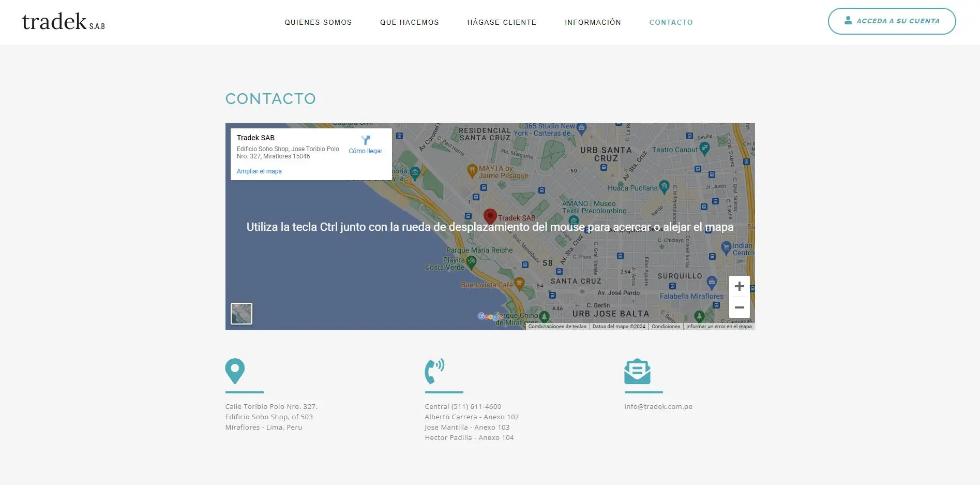Open Combinaciones de teclas map shortcuts

(x=557, y=327)
